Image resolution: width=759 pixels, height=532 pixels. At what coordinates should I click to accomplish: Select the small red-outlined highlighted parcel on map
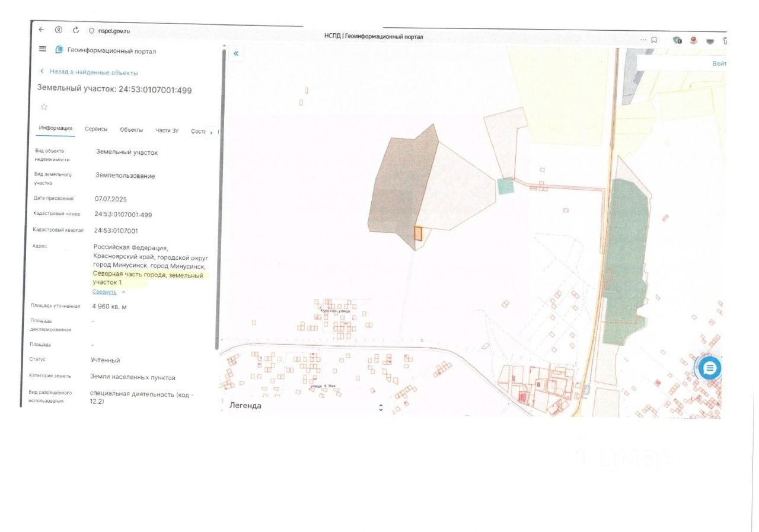[x=417, y=234]
